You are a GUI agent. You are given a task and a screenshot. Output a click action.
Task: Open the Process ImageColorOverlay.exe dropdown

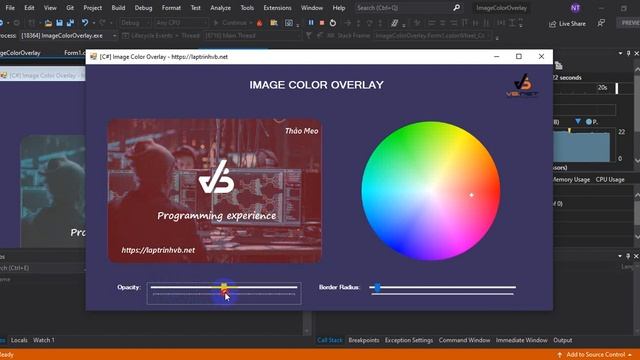(69, 36)
